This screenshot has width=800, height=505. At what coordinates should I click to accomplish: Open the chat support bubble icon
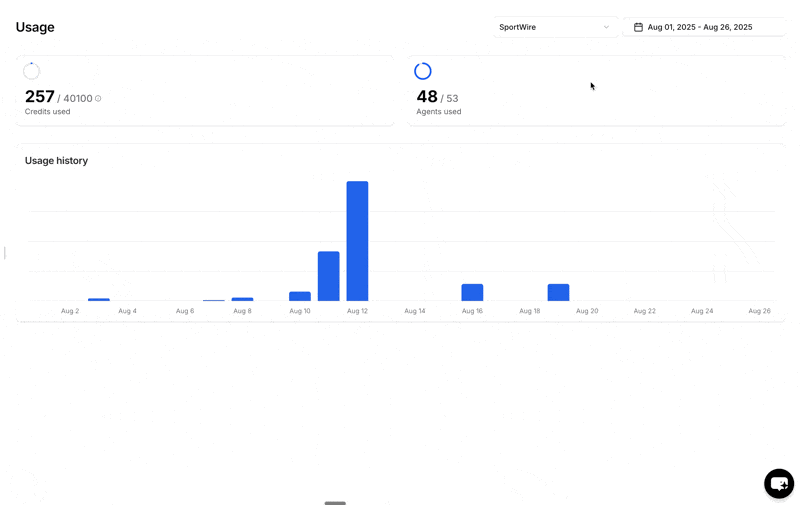779,483
